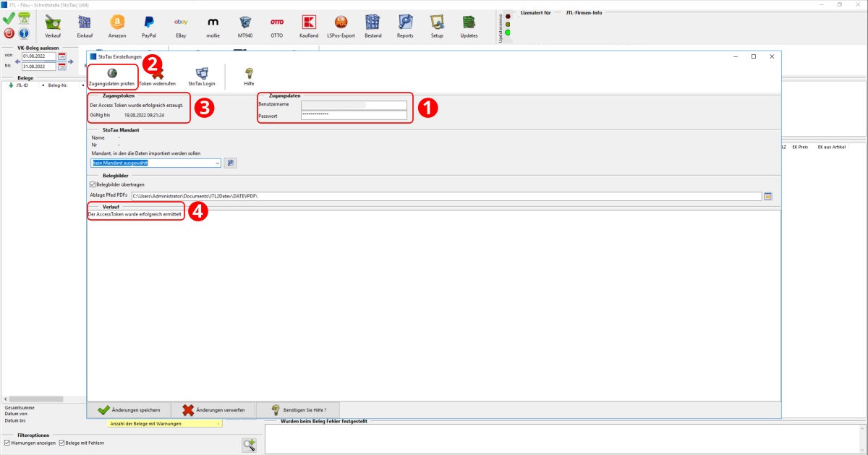Image resolution: width=868 pixels, height=455 pixels.
Task: Open Hilfe in StoTax settings toolbar
Action: tap(249, 75)
